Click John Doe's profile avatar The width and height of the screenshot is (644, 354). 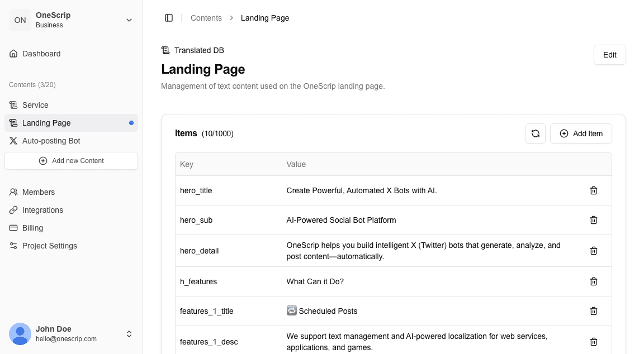point(20,334)
